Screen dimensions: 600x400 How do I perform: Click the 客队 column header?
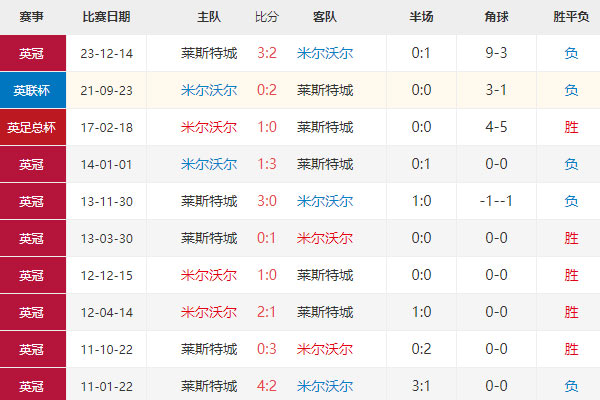click(x=324, y=17)
